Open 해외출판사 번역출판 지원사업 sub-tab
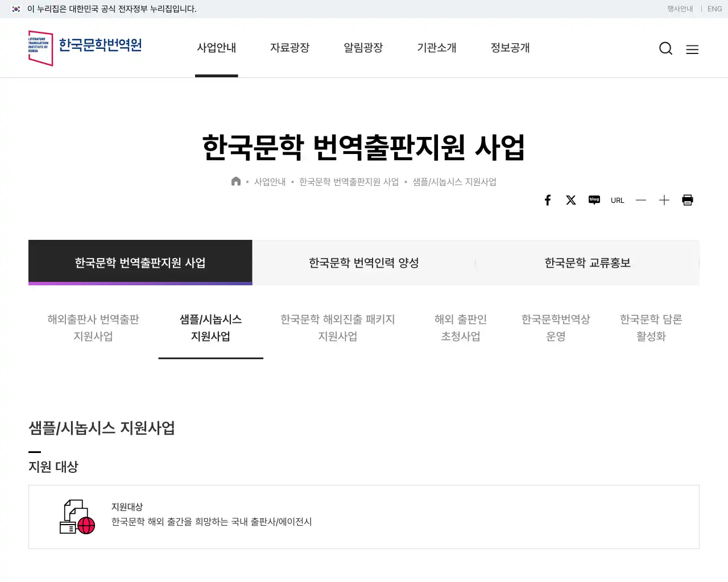Viewport: 728px width, 582px height. (93, 328)
